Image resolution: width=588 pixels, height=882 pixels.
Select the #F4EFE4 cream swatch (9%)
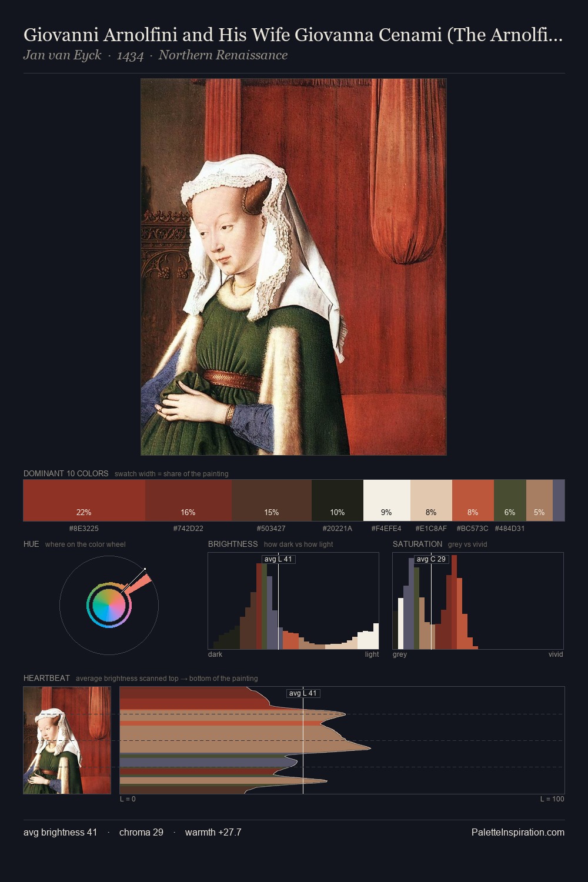click(387, 500)
